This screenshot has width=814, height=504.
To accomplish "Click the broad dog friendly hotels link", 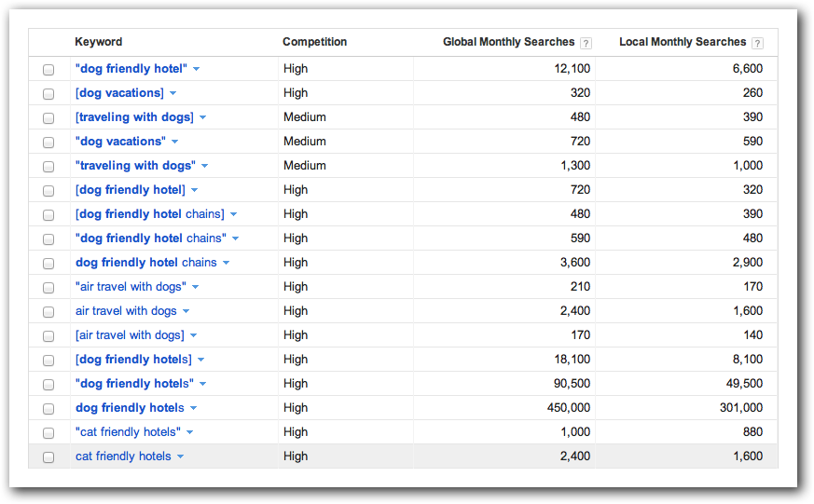I will coord(130,407).
